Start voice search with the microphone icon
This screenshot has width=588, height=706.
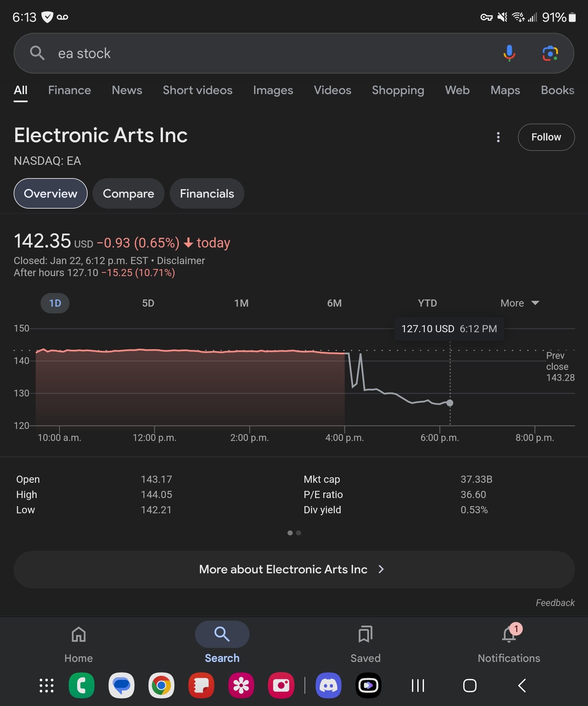(x=509, y=53)
